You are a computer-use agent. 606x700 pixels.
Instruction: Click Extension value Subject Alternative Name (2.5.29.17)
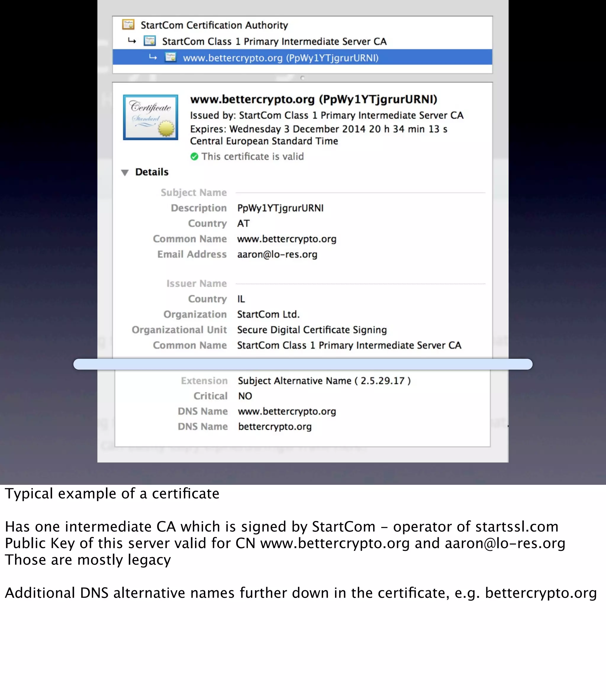pyautogui.click(x=324, y=381)
